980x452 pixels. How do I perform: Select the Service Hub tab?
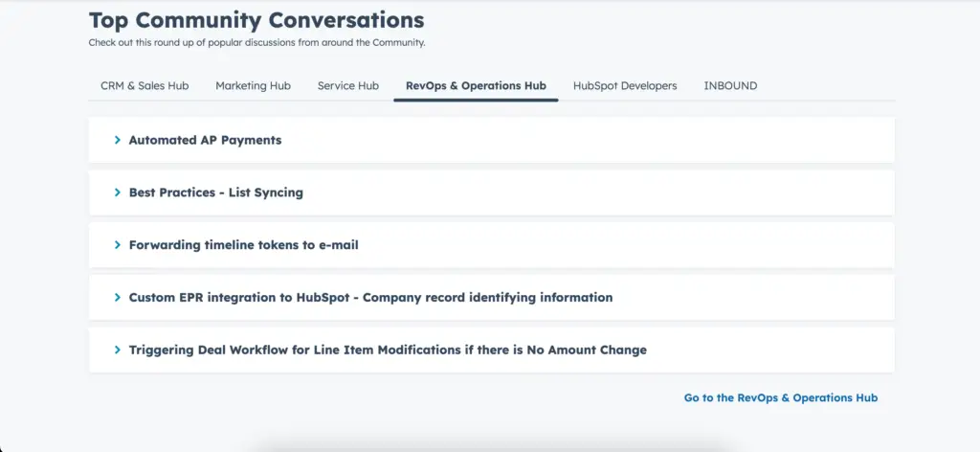[x=348, y=85]
